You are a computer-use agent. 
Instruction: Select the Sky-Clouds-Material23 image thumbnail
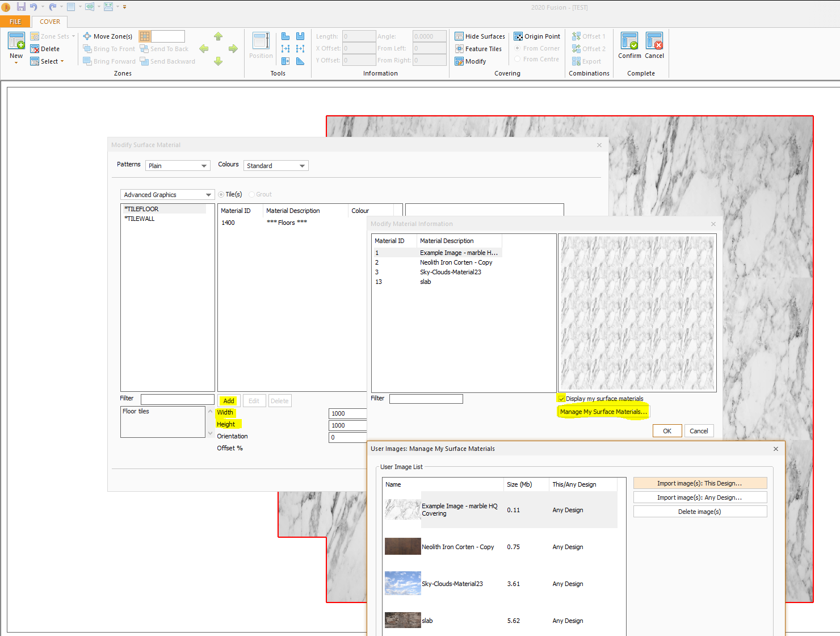tap(402, 583)
